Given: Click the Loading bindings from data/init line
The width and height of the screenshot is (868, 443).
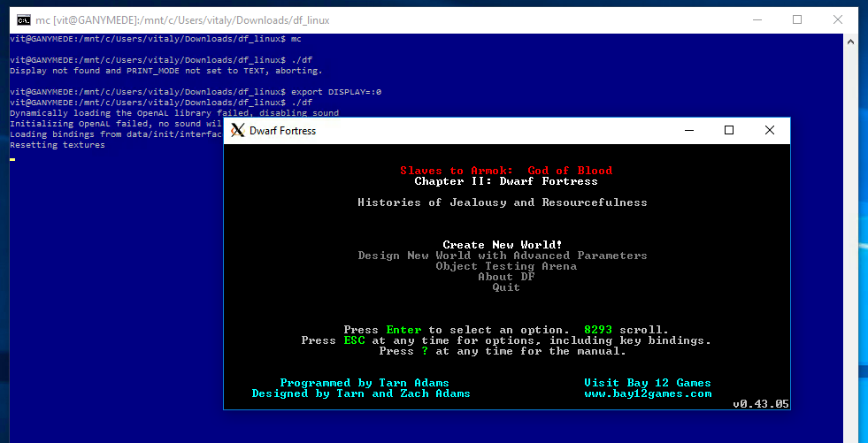Looking at the screenshot, I should click(116, 134).
